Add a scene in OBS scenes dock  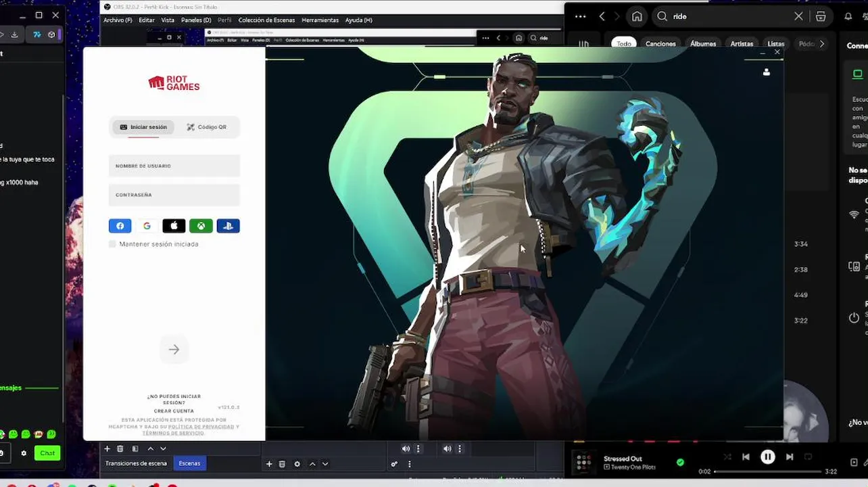[x=107, y=448]
